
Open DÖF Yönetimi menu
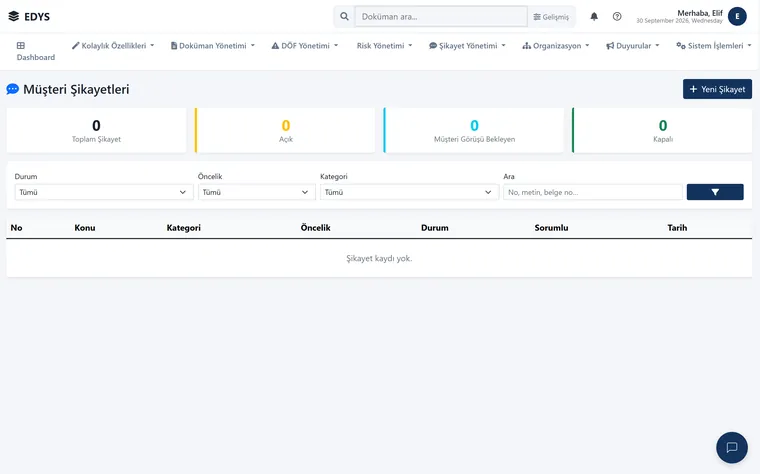click(x=305, y=46)
